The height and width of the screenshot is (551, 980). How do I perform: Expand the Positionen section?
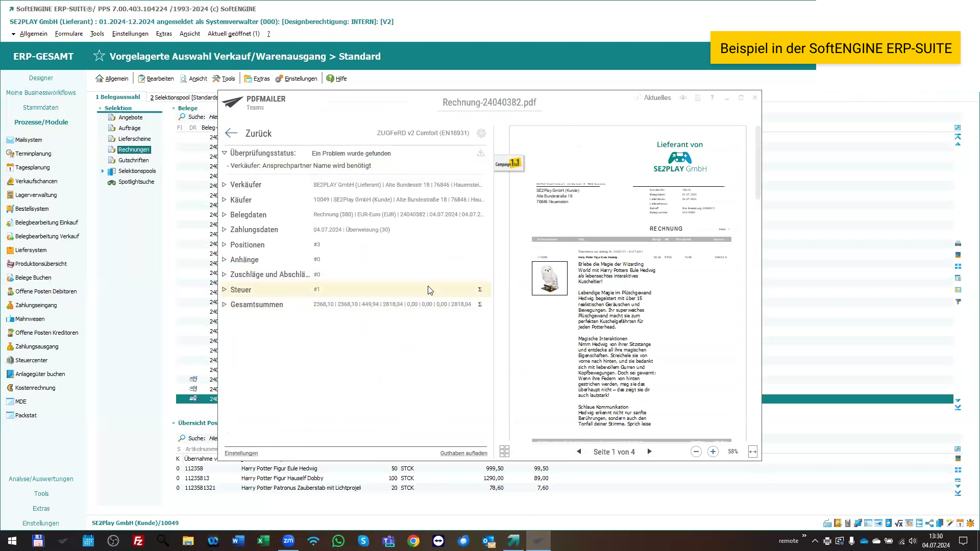[224, 244]
